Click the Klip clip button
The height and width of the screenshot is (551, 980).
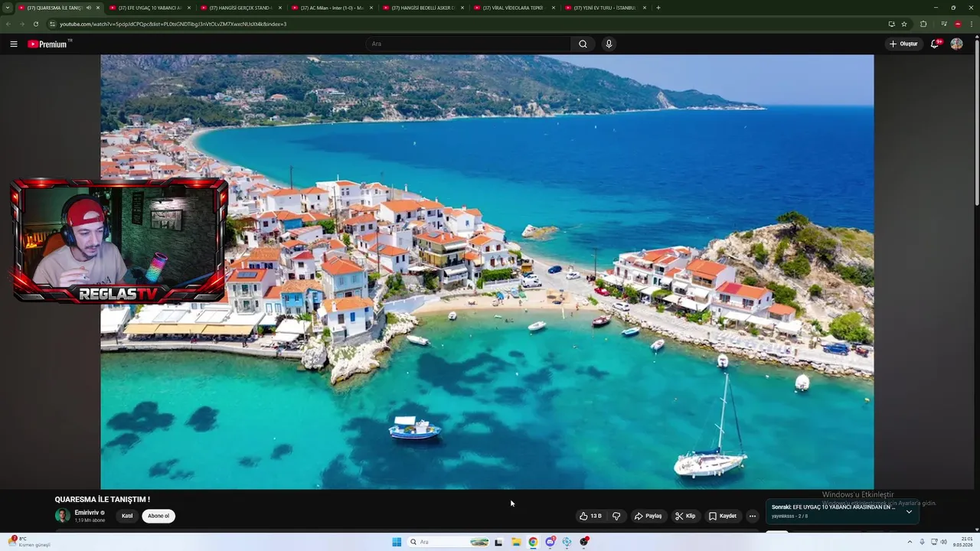(x=685, y=516)
